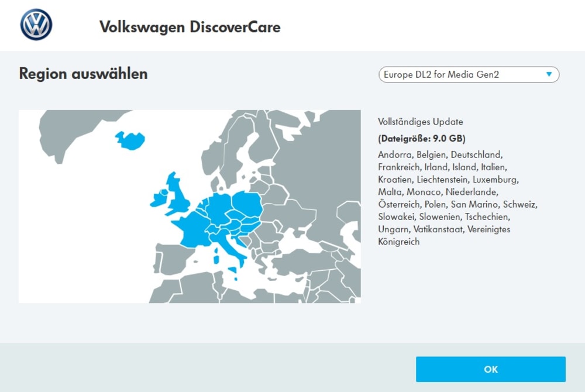Click the Volkswagen DiscoverCare header title
Viewport: 585px width, 392px height.
point(191,27)
